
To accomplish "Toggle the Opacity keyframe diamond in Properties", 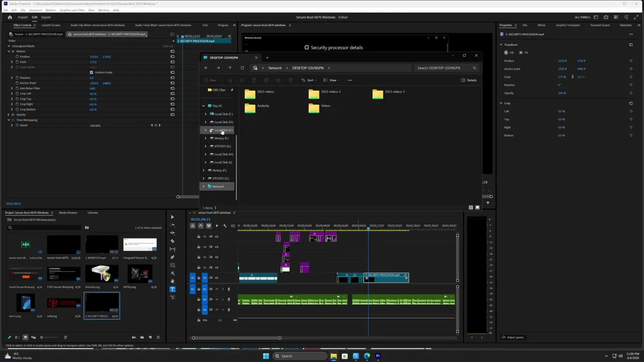I will (631, 93).
